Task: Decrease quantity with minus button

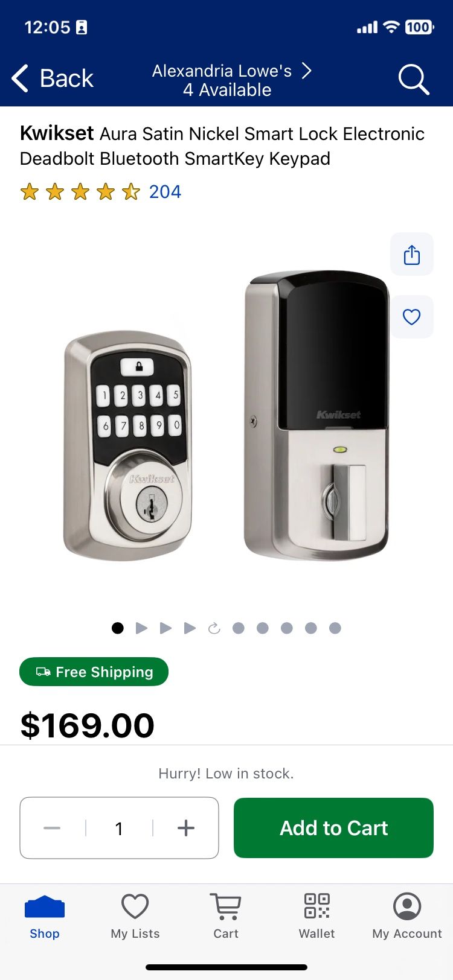Action: pyautogui.click(x=52, y=828)
